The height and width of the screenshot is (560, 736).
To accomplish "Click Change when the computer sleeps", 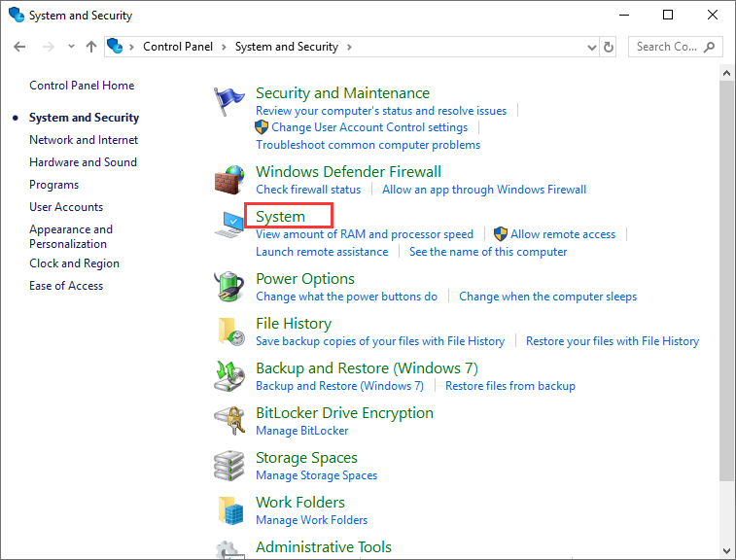I will point(547,297).
